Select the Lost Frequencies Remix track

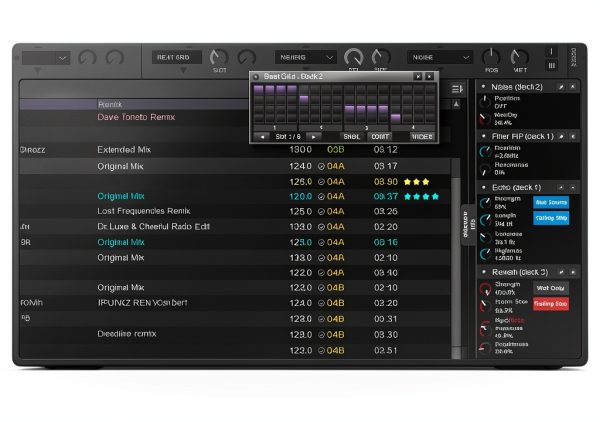235,211
